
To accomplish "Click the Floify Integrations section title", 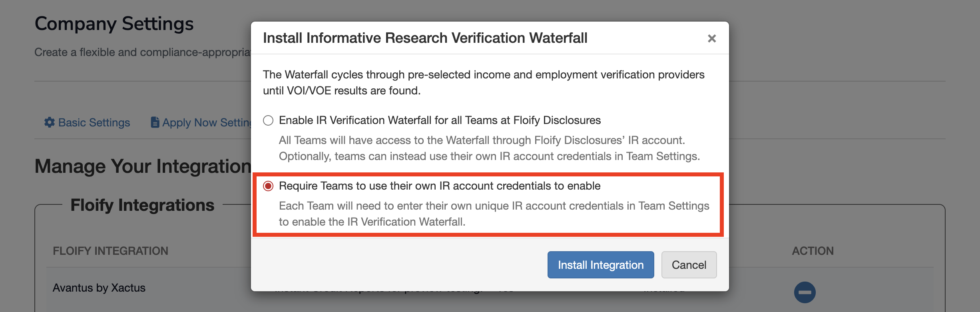I will pyautogui.click(x=142, y=205).
